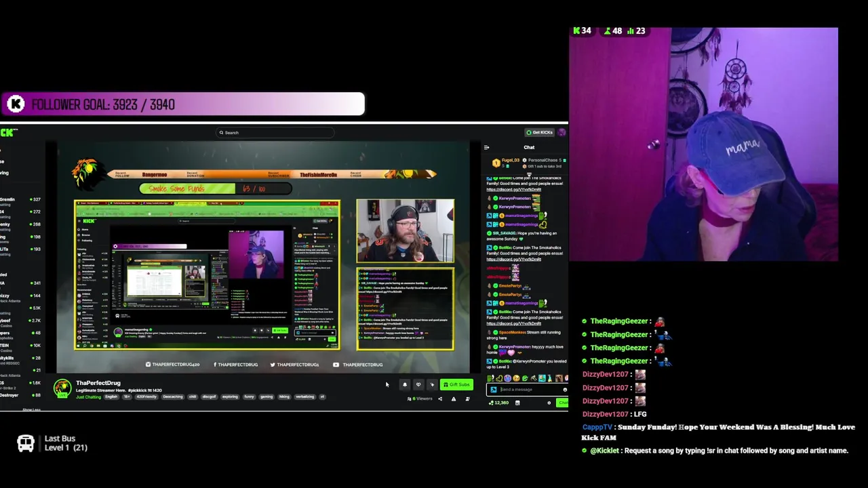Click the Last Bus bus icon

pos(26,444)
